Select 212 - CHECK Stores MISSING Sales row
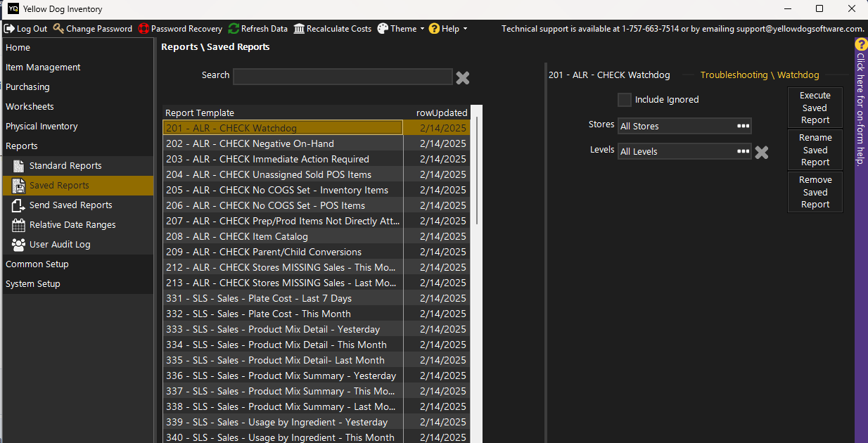 tap(316, 267)
